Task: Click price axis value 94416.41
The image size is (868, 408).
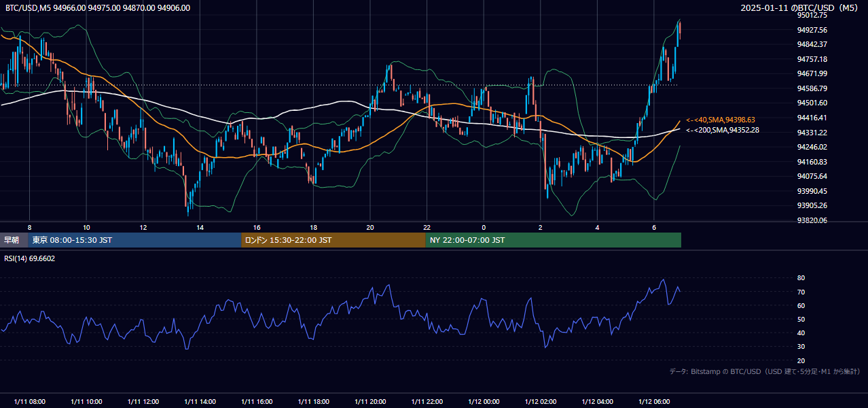Action: (x=812, y=118)
